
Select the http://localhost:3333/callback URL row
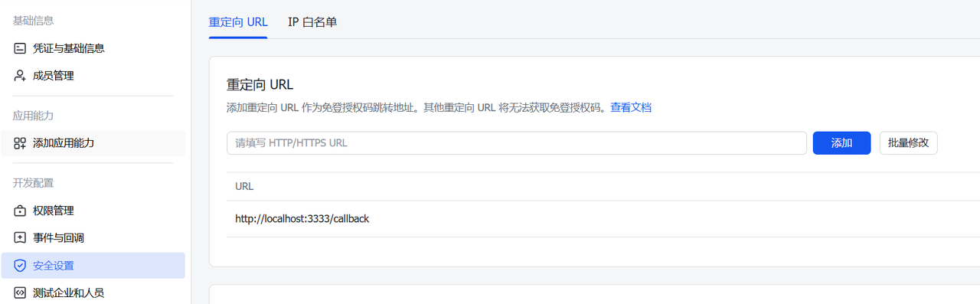click(x=603, y=219)
